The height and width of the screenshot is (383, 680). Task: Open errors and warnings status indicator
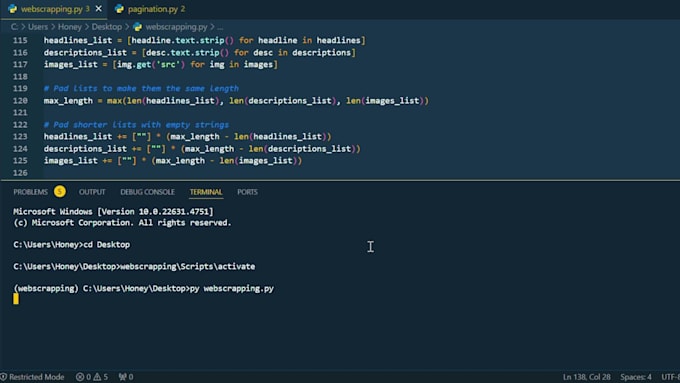pyautogui.click(x=92, y=377)
